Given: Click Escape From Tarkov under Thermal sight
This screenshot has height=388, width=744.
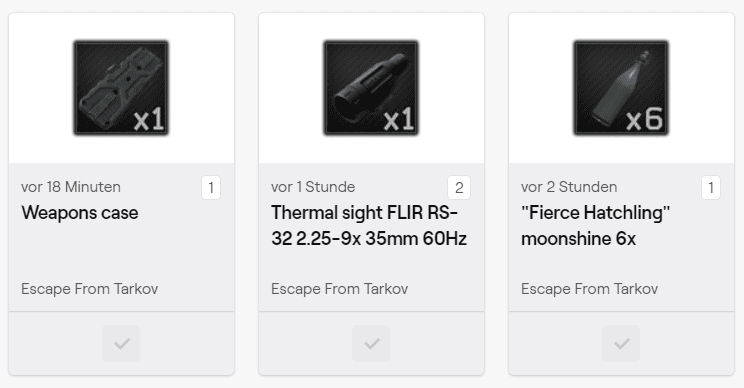Looking at the screenshot, I should (x=340, y=289).
